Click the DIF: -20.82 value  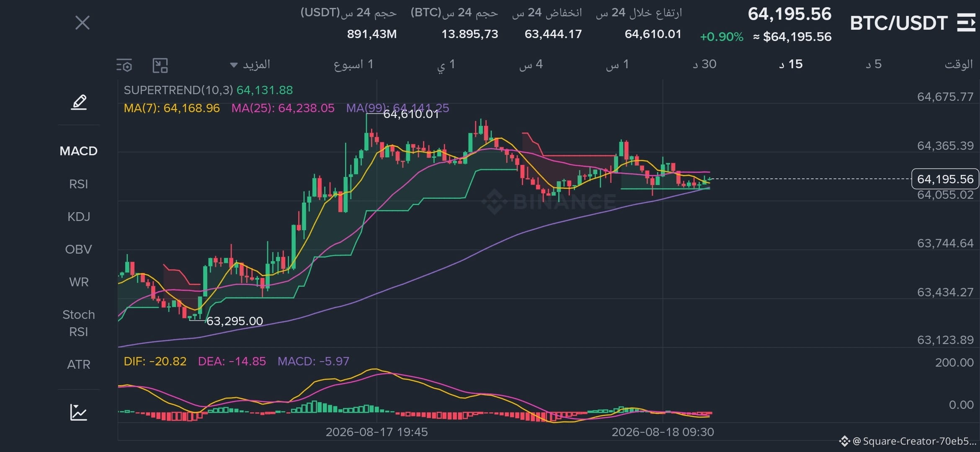(x=155, y=361)
